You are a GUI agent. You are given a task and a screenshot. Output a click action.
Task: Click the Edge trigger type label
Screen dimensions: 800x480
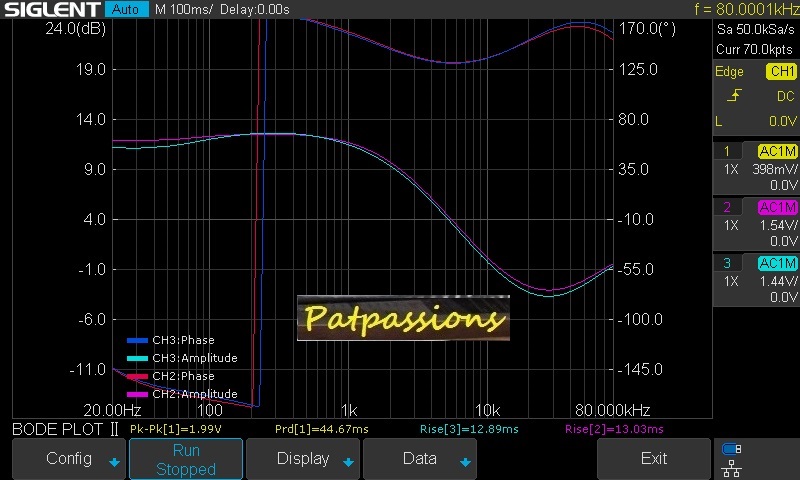coord(729,72)
